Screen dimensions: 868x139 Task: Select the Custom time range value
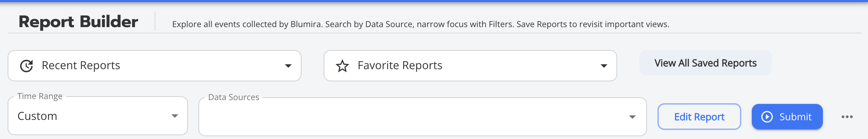click(37, 116)
